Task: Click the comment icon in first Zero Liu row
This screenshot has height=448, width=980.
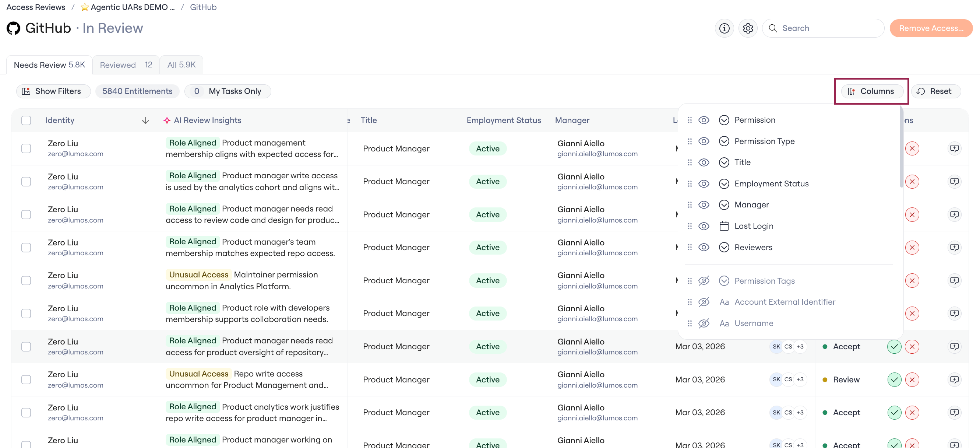Action: pos(954,148)
